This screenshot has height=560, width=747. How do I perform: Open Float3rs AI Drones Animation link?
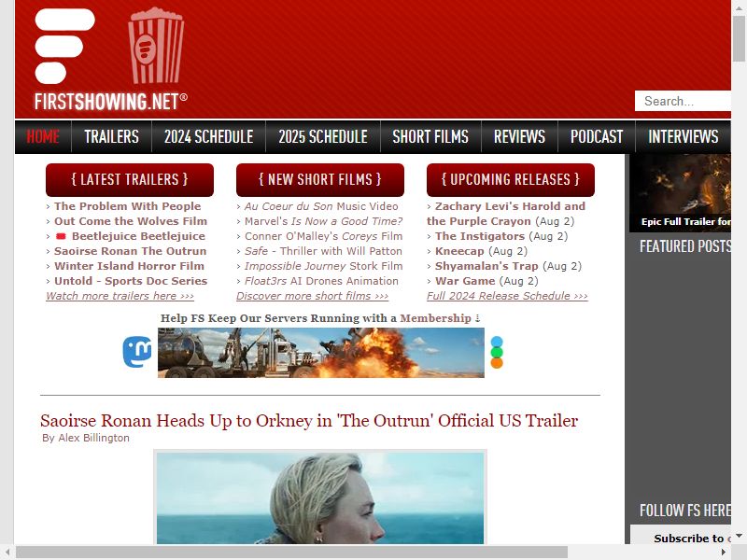(321, 281)
